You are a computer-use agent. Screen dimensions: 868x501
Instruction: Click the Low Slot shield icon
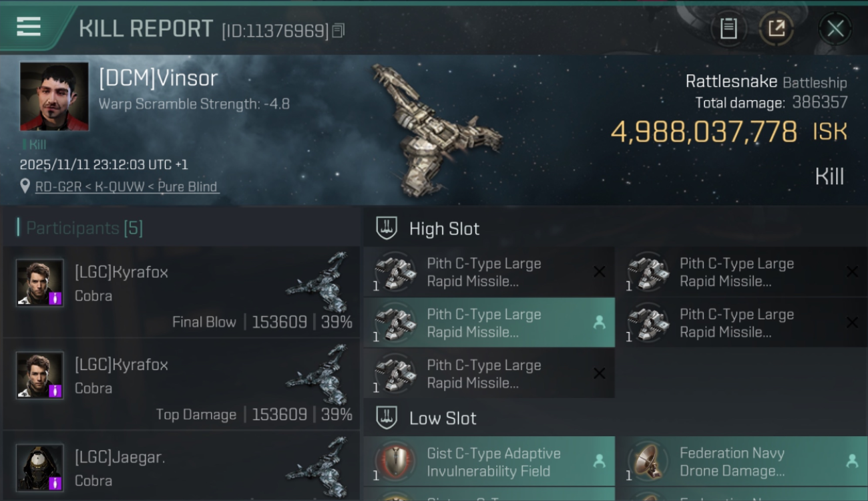(x=387, y=418)
